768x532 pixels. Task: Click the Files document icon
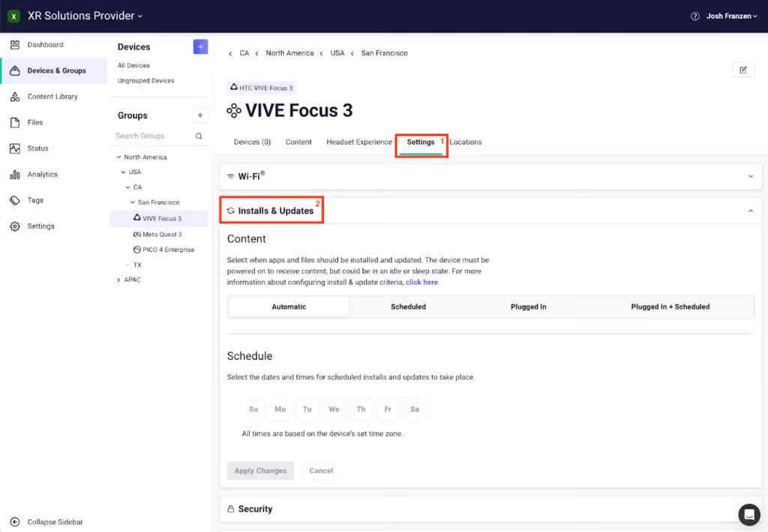[x=15, y=122]
